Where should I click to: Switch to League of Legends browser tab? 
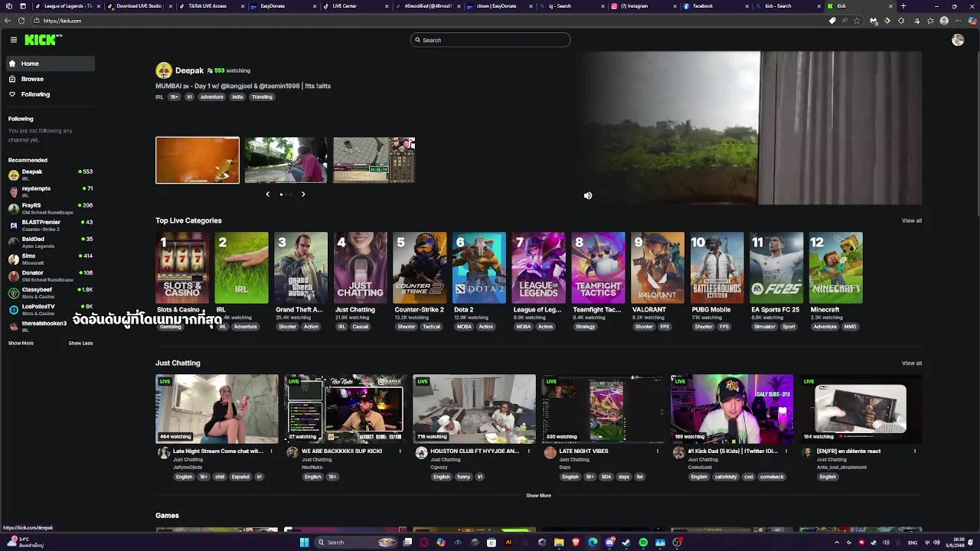pyautogui.click(x=69, y=6)
